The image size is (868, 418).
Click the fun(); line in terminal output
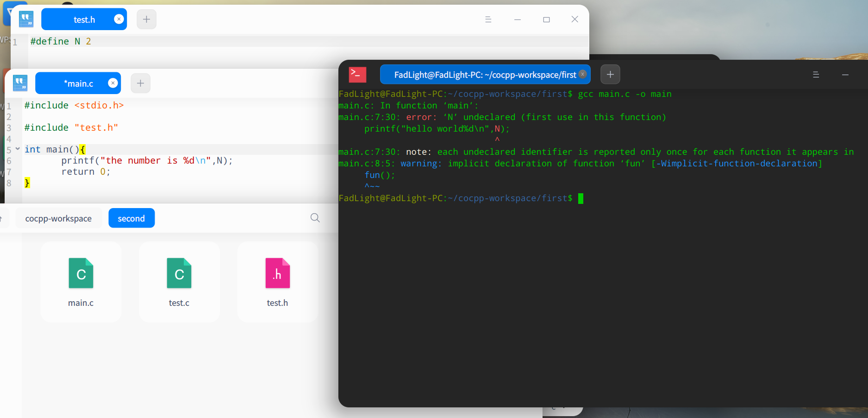(x=380, y=175)
